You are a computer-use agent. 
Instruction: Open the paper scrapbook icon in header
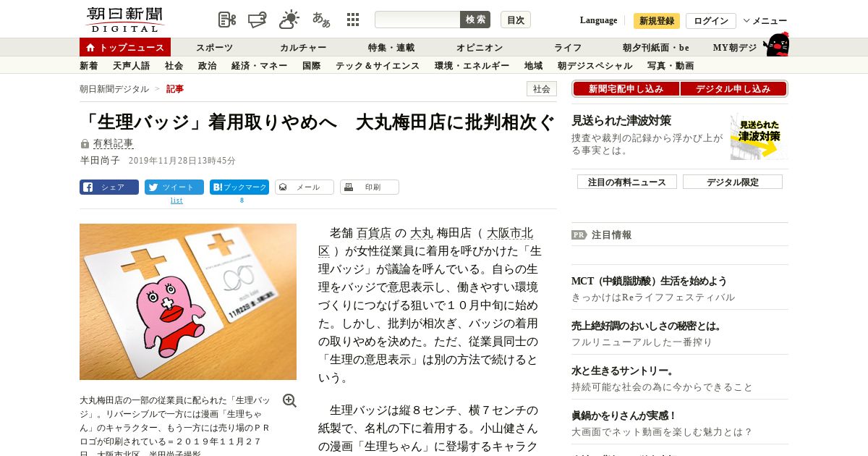(x=258, y=20)
